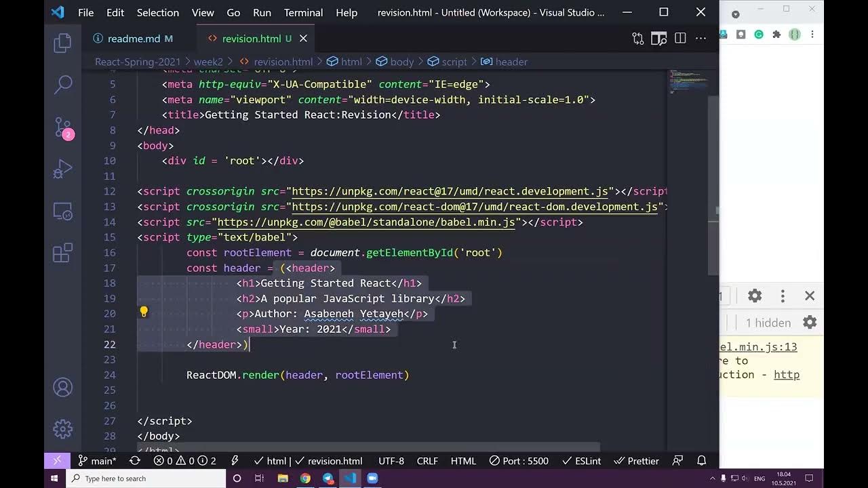Viewport: 868px width, 488px height.
Task: Click the Open Changes compare icon
Action: coord(637,39)
